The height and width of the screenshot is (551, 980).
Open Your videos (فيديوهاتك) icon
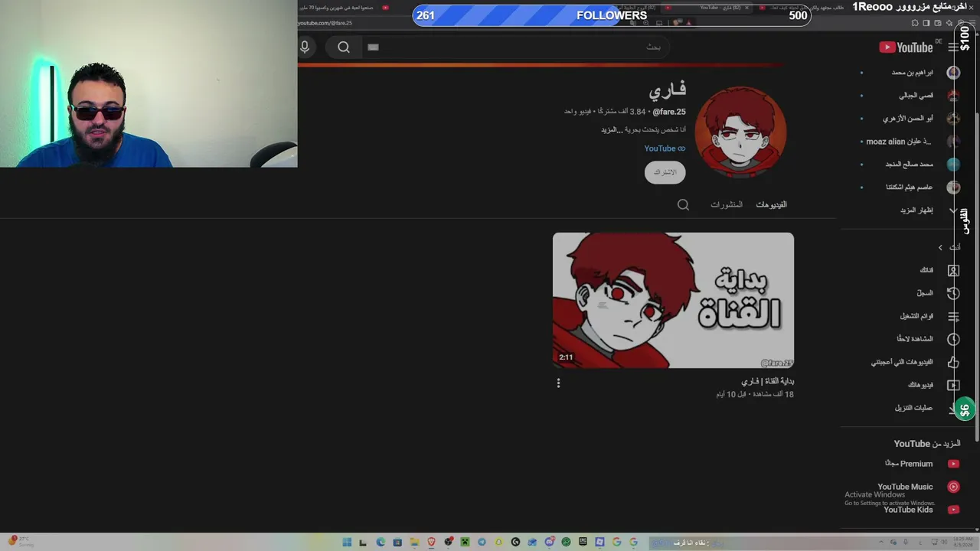coord(953,385)
